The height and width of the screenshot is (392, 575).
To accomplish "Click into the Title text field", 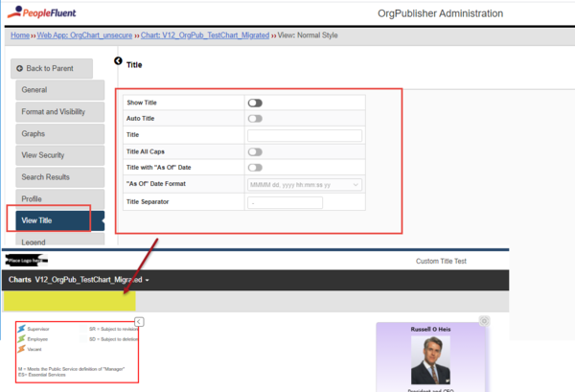I will click(x=305, y=135).
